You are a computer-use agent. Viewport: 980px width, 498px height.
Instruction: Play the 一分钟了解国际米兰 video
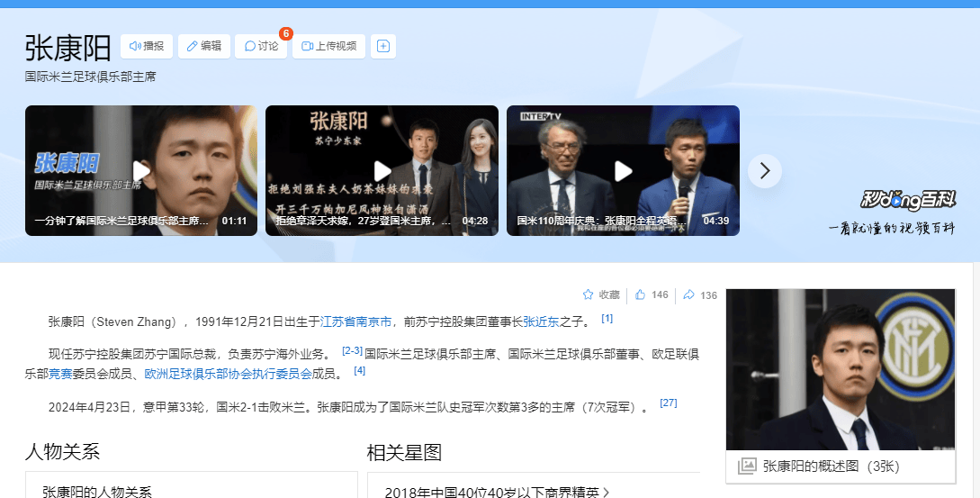[141, 171]
